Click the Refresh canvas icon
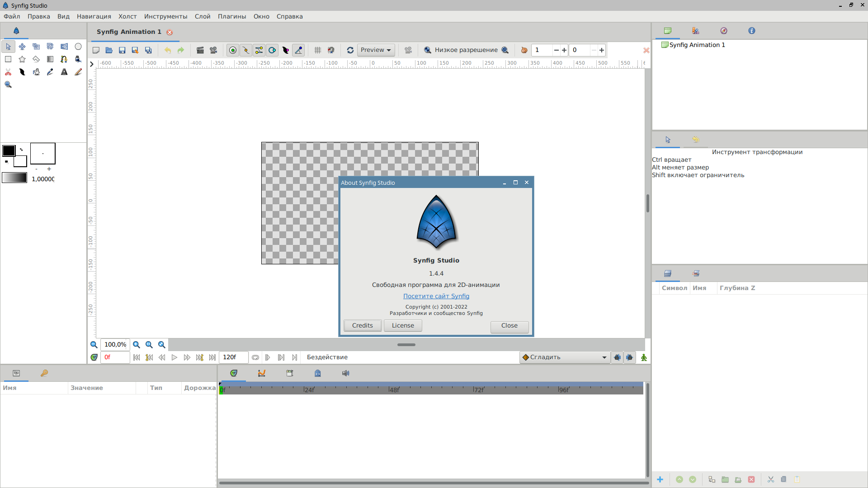Viewport: 868px width, 488px height. click(350, 50)
